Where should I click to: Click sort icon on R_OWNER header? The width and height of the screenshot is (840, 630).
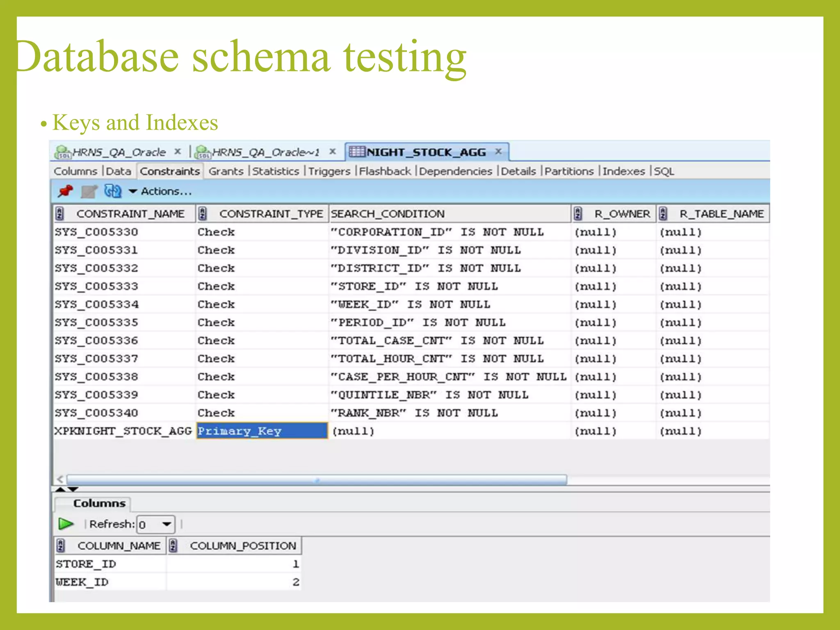[x=578, y=214]
